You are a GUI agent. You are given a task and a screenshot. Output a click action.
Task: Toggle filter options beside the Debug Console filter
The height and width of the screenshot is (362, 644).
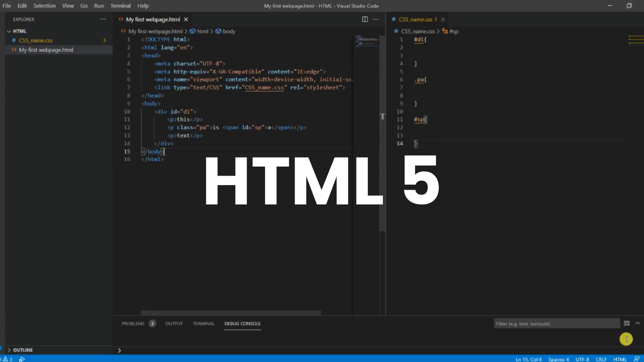pyautogui.click(x=626, y=323)
